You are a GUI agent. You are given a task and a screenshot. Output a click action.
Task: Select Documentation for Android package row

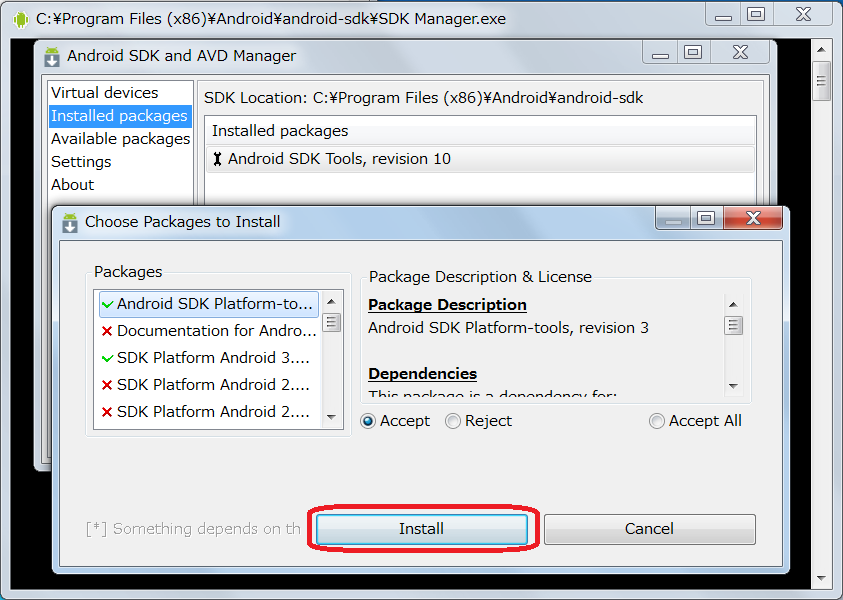coord(209,331)
